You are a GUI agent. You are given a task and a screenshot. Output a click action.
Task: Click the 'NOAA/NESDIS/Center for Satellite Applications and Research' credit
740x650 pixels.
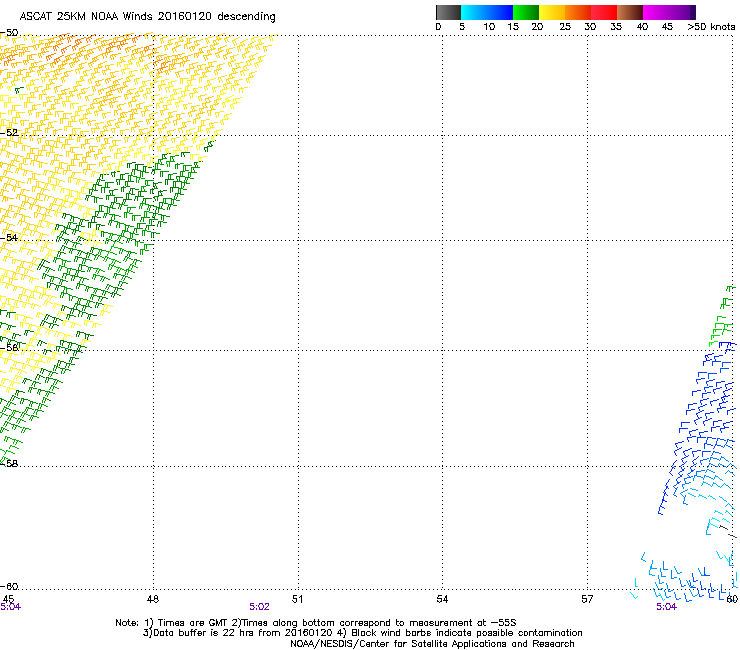[432, 643]
